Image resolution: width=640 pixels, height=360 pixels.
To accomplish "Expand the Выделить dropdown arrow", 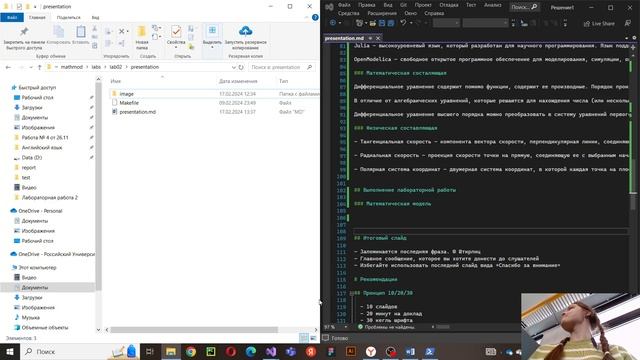I will [x=212, y=47].
